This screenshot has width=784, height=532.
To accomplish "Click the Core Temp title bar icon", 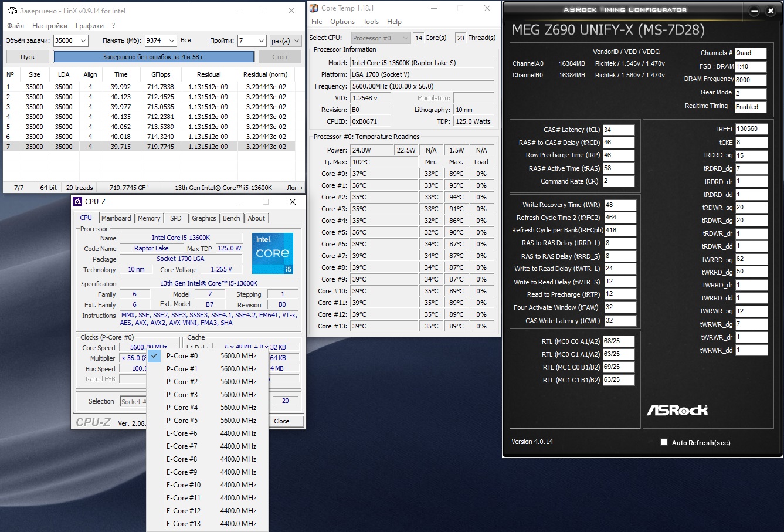I will pos(314,8).
